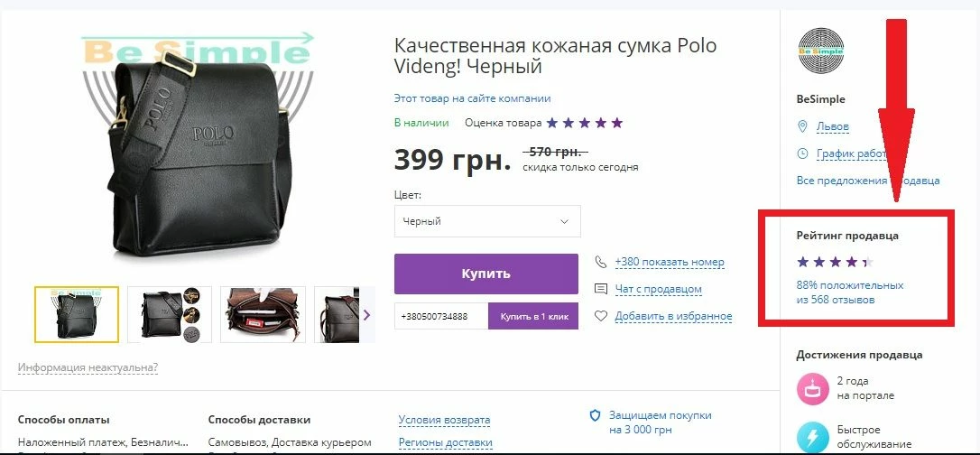Click Этот товар на сайте компании link
Image resolution: width=980 pixels, height=455 pixels.
[x=473, y=98]
